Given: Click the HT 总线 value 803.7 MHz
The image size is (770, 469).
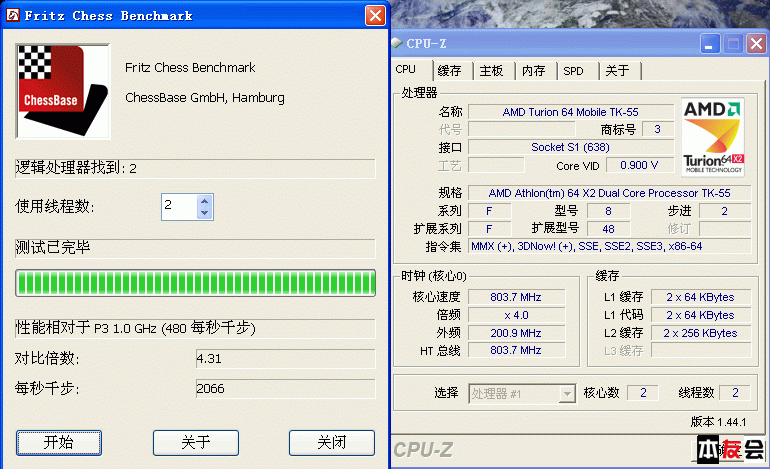Looking at the screenshot, I should (x=516, y=350).
